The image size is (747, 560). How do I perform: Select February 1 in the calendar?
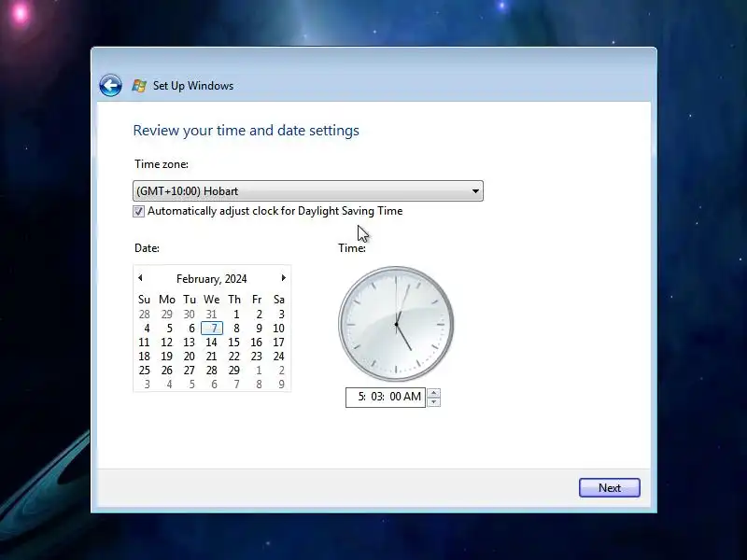pyautogui.click(x=236, y=315)
